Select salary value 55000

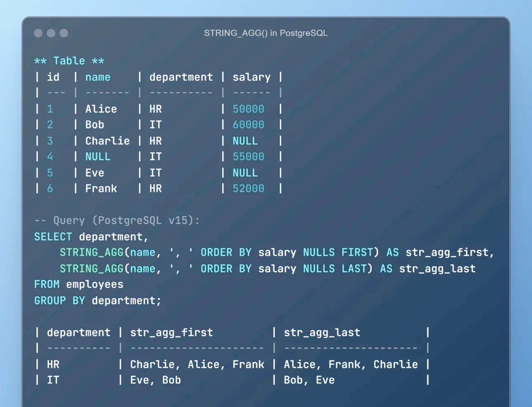tap(248, 156)
